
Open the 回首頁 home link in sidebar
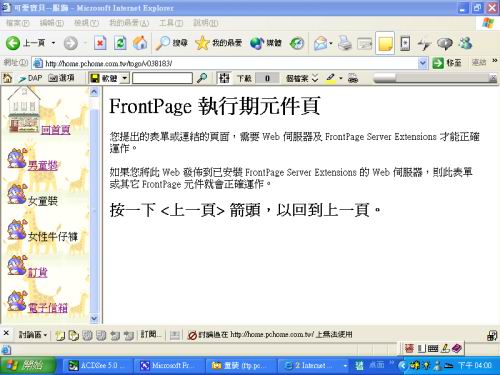click(x=56, y=129)
